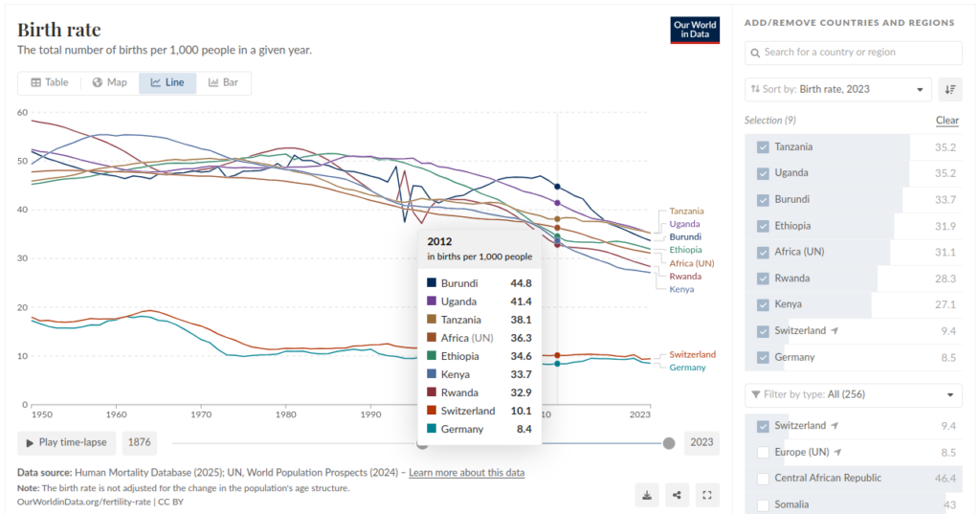Click the sort direction icon
This screenshot has width=980, height=514.
click(950, 89)
